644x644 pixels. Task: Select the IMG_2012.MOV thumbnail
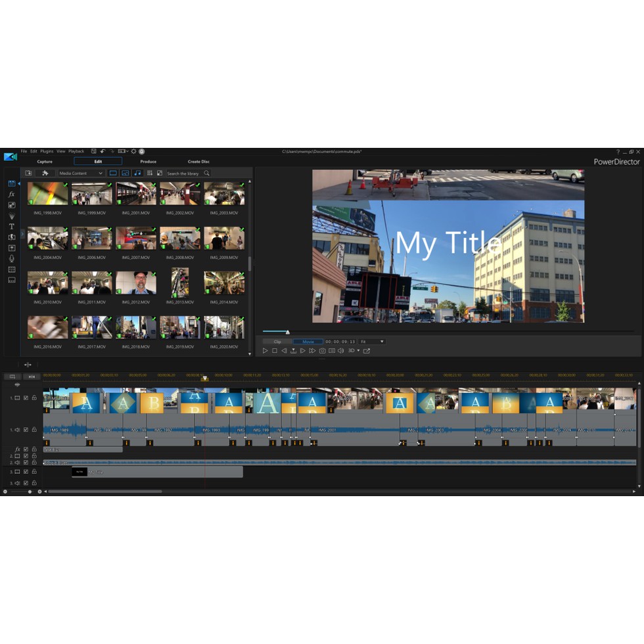136,282
